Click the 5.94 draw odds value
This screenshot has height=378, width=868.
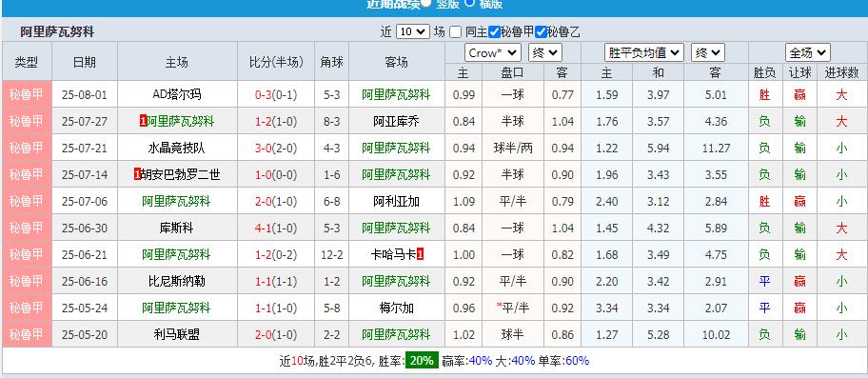pos(659,148)
